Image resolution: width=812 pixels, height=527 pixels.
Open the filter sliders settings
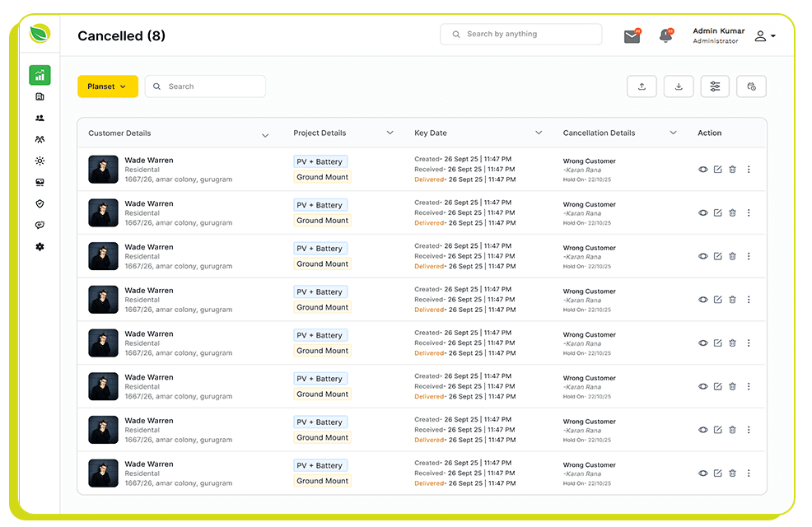715,86
